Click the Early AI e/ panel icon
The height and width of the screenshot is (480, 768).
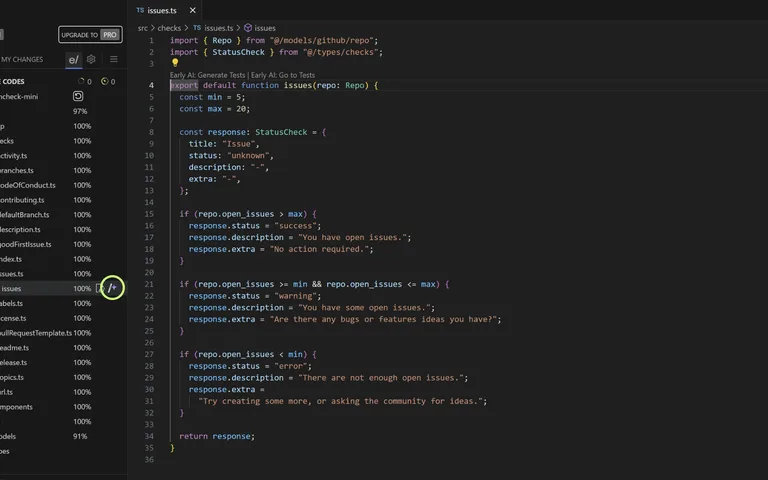coord(73,60)
